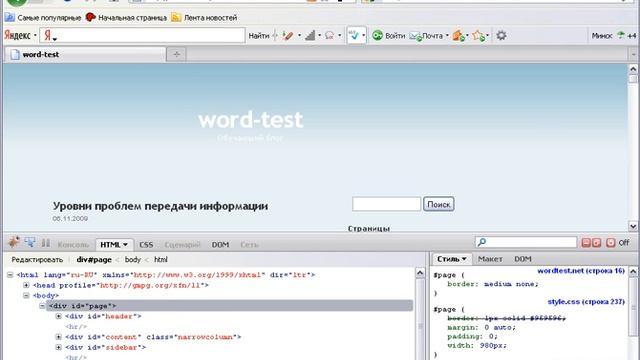Expand the div id=header node
The image size is (640, 360).
pyautogui.click(x=58, y=316)
